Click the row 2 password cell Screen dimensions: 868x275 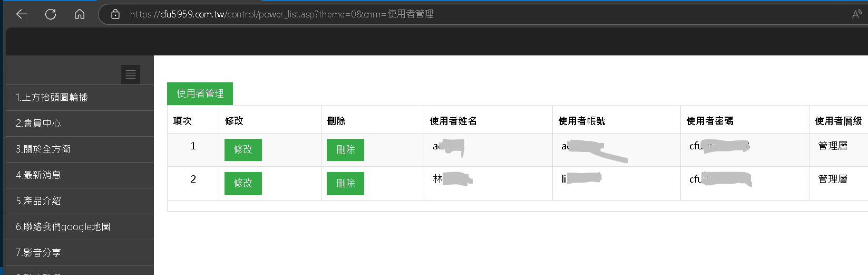[745, 184]
